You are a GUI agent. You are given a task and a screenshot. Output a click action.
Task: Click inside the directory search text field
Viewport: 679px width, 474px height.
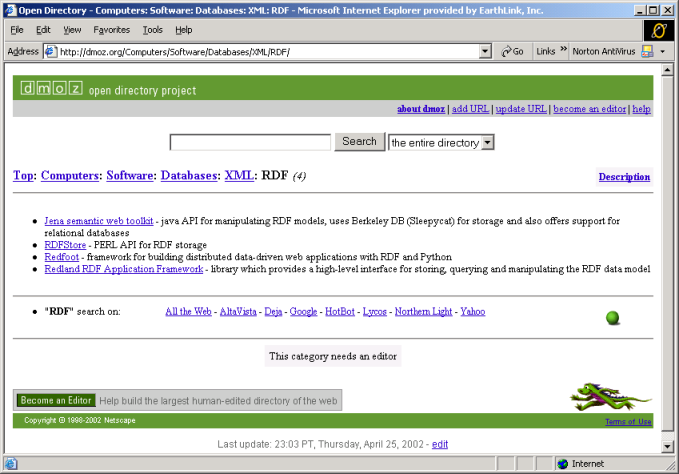[x=250, y=143]
